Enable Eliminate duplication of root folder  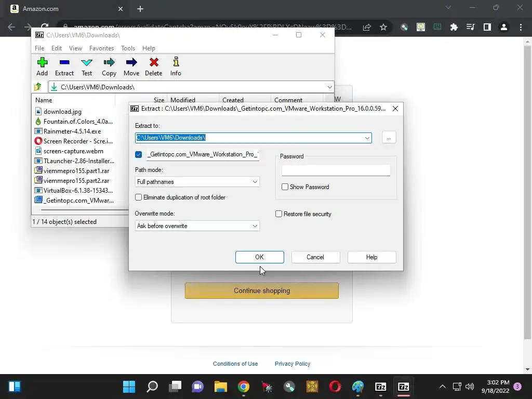click(x=138, y=197)
